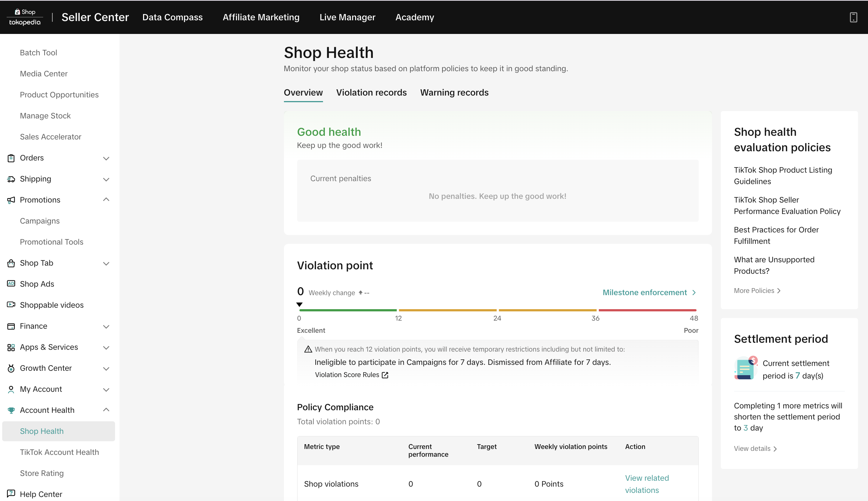The width and height of the screenshot is (868, 501).
Task: Click the Growth Center medal icon
Action: pos(11,368)
